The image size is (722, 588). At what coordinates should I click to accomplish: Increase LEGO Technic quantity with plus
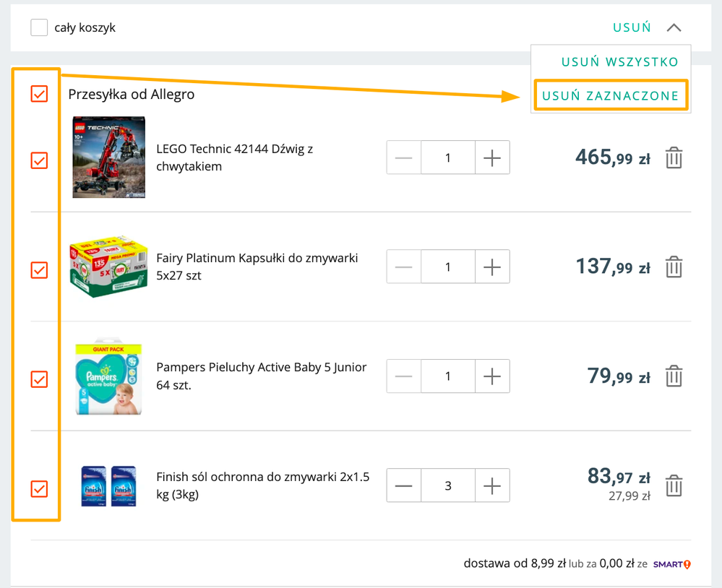point(492,157)
